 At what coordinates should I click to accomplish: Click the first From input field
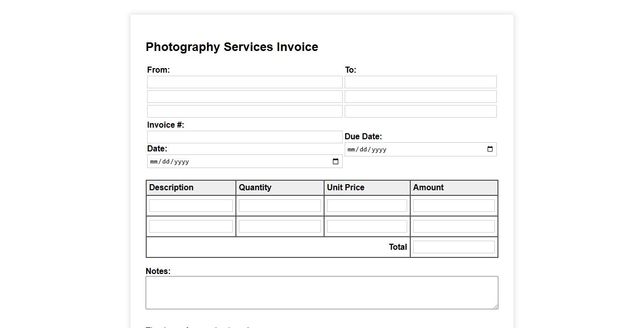[x=244, y=82]
